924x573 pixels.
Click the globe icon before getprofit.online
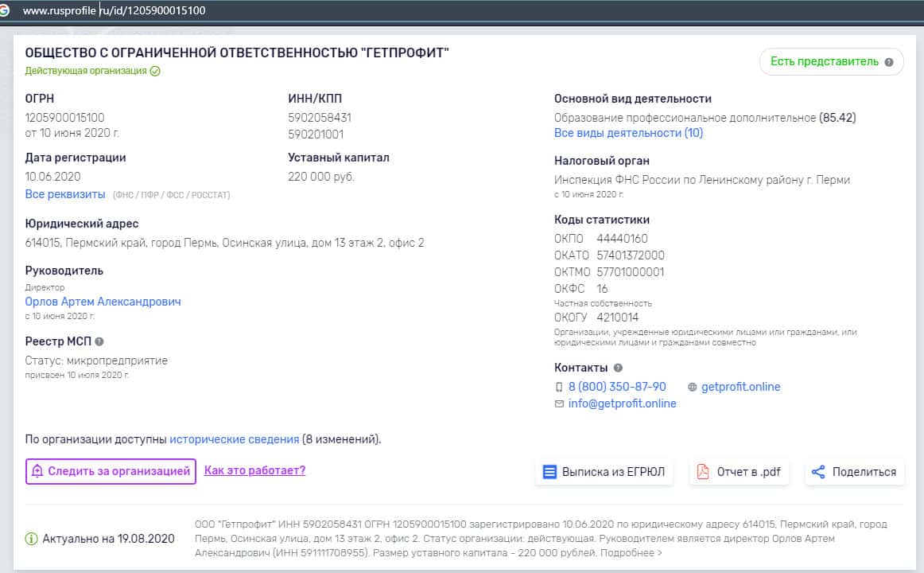click(692, 388)
